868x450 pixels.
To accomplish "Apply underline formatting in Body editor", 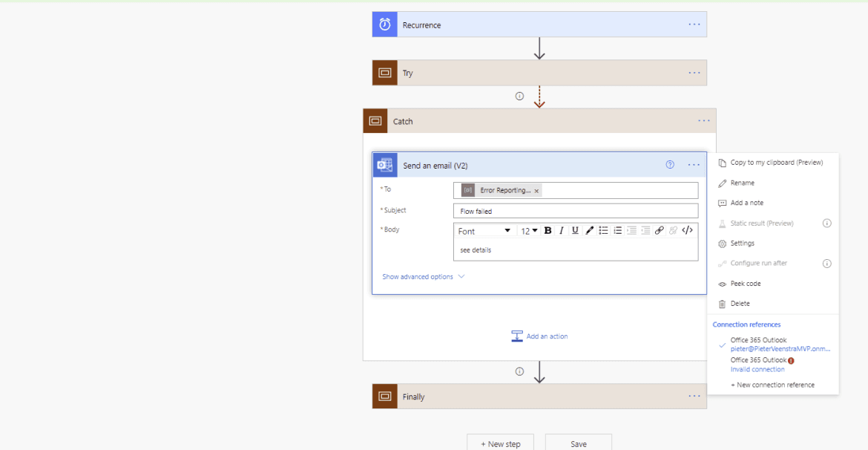I will coord(575,230).
